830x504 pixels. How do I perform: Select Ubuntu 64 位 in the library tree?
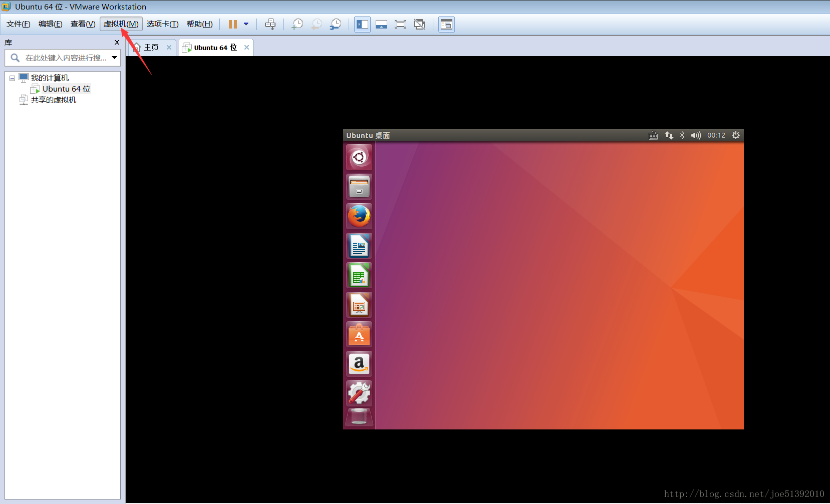click(x=66, y=89)
